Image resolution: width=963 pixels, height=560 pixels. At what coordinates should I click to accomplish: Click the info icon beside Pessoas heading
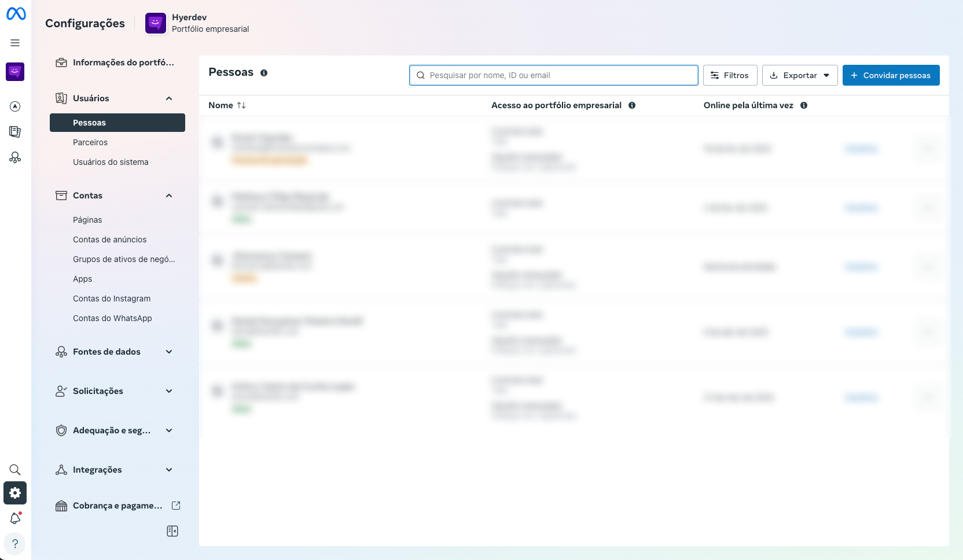(x=264, y=73)
